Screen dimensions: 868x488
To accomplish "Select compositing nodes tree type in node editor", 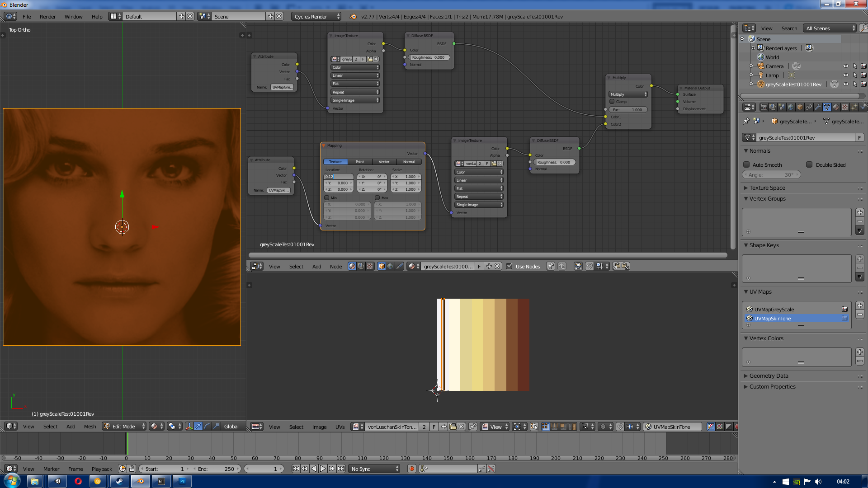I will tap(361, 266).
